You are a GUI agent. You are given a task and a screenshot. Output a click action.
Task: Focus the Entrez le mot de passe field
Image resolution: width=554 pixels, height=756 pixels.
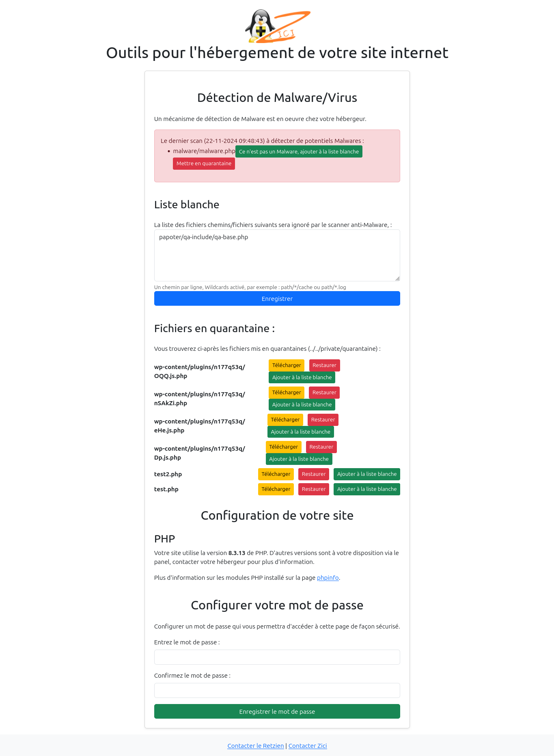pos(277,657)
